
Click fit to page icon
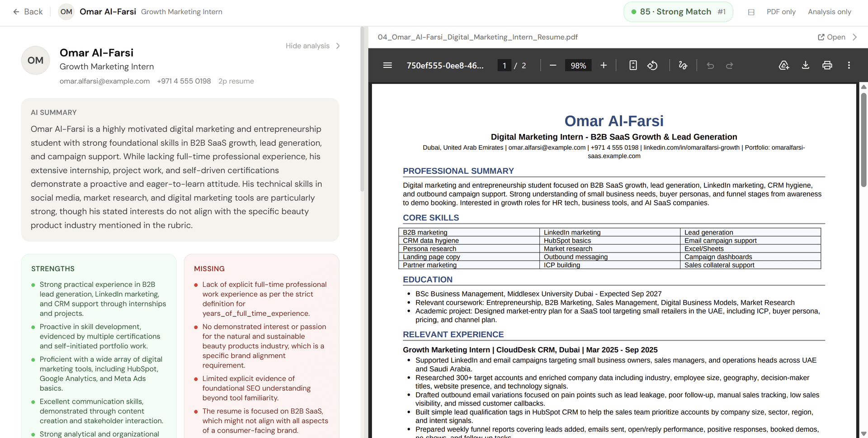[x=633, y=66]
